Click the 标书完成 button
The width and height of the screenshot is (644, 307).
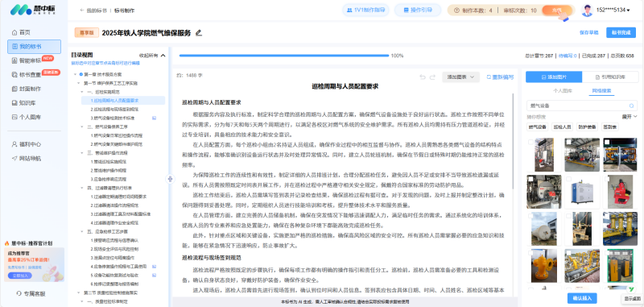(621, 32)
